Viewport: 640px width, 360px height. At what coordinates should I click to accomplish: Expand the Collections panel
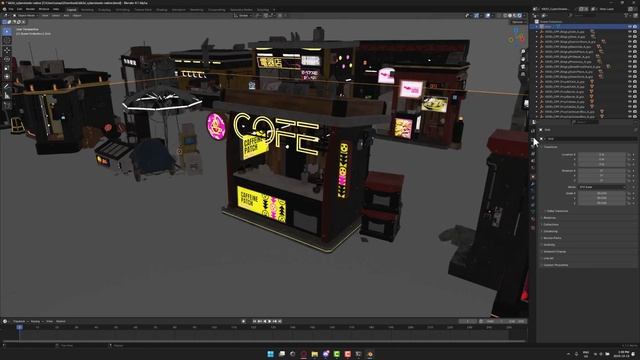(551, 224)
